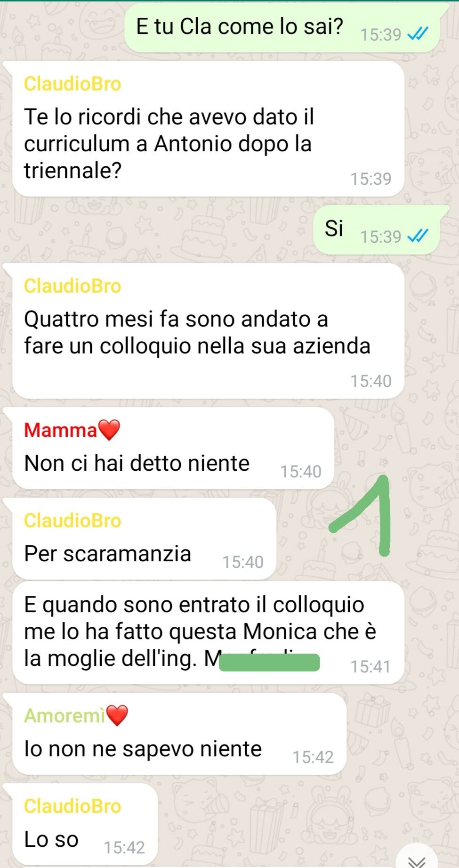Select 'Io non ne sapevo niente' message
The height and width of the screenshot is (868, 459).
pos(179,734)
